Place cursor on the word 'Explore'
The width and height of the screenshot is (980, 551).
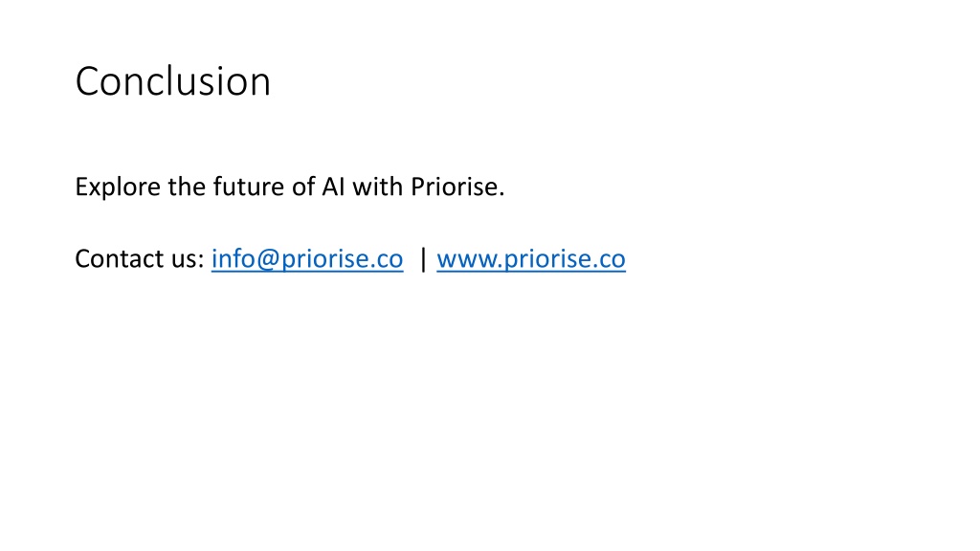pyautogui.click(x=118, y=187)
